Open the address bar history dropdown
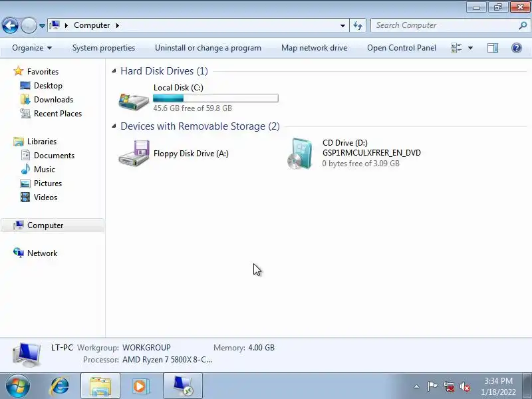Image resolution: width=532 pixels, height=399 pixels. pyautogui.click(x=342, y=25)
